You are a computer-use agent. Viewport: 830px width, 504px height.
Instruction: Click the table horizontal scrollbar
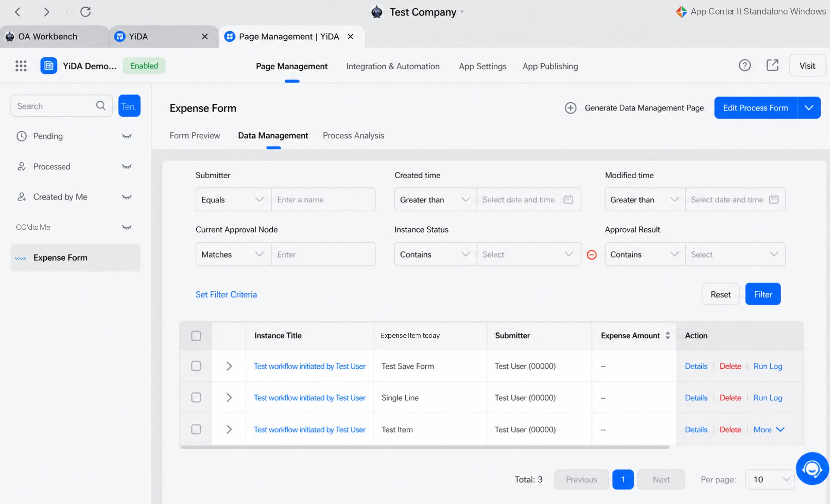425,447
